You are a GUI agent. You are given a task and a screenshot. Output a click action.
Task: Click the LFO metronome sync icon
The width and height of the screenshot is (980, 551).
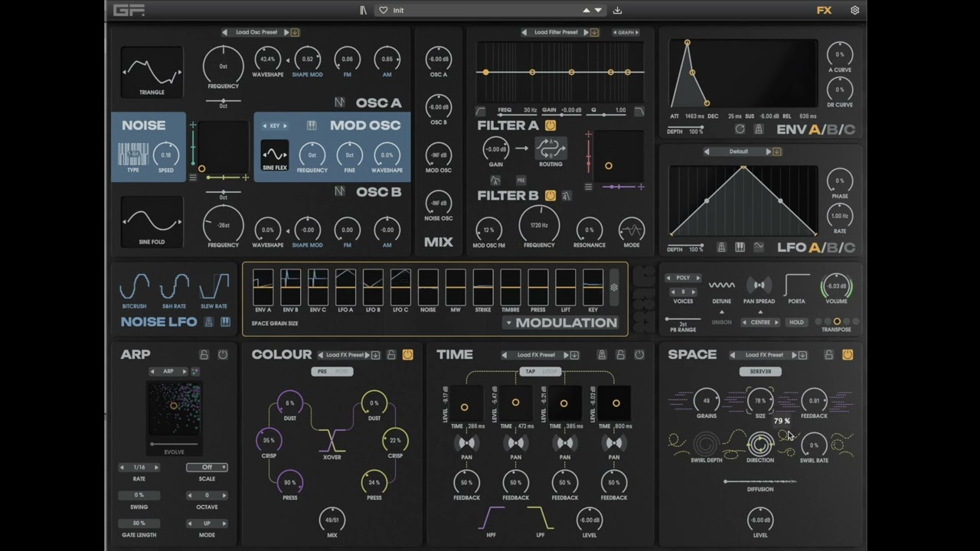(x=721, y=247)
